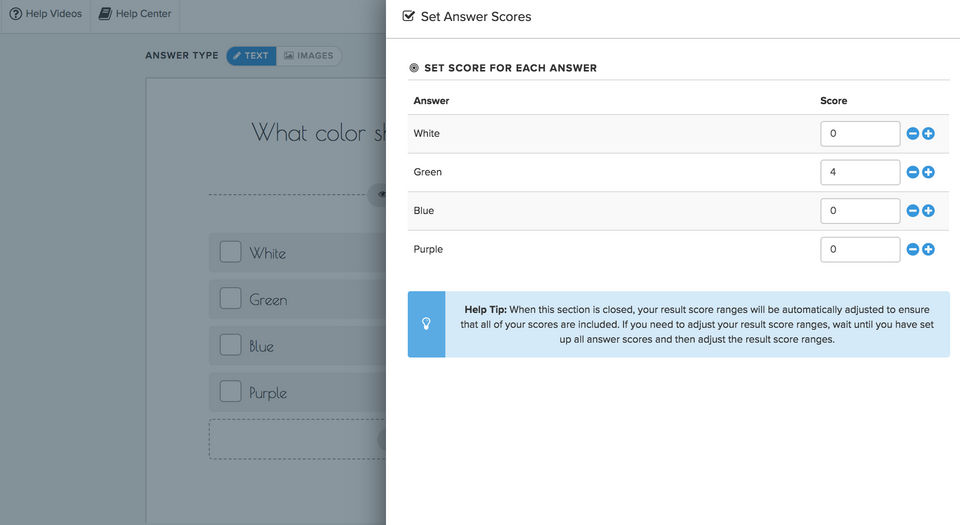Decrease the Green answer score

click(912, 172)
